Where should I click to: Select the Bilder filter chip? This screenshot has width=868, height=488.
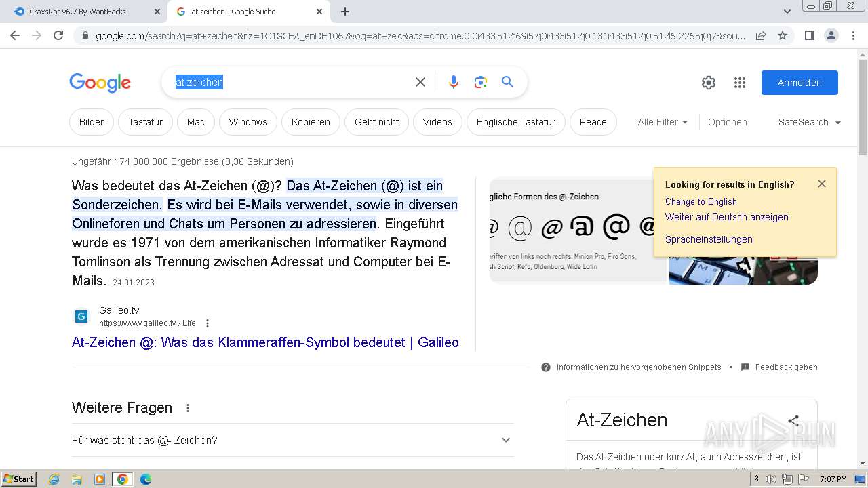coord(92,122)
